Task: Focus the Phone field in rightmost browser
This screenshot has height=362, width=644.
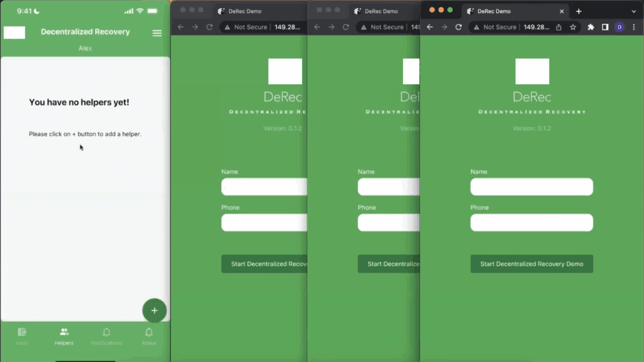Action: pyautogui.click(x=531, y=223)
